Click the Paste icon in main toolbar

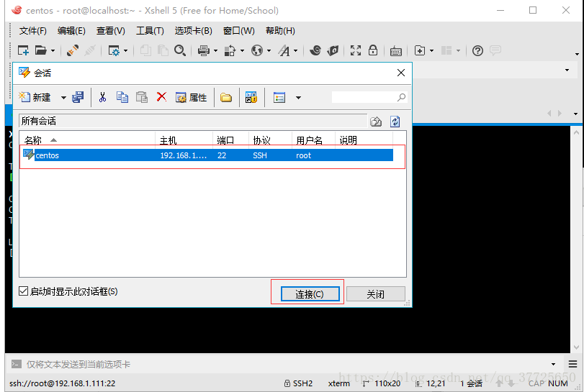pos(163,50)
